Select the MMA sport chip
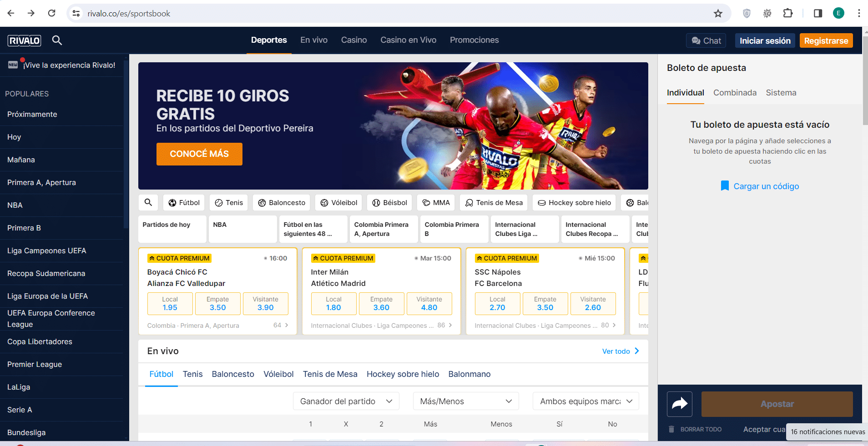 click(436, 203)
